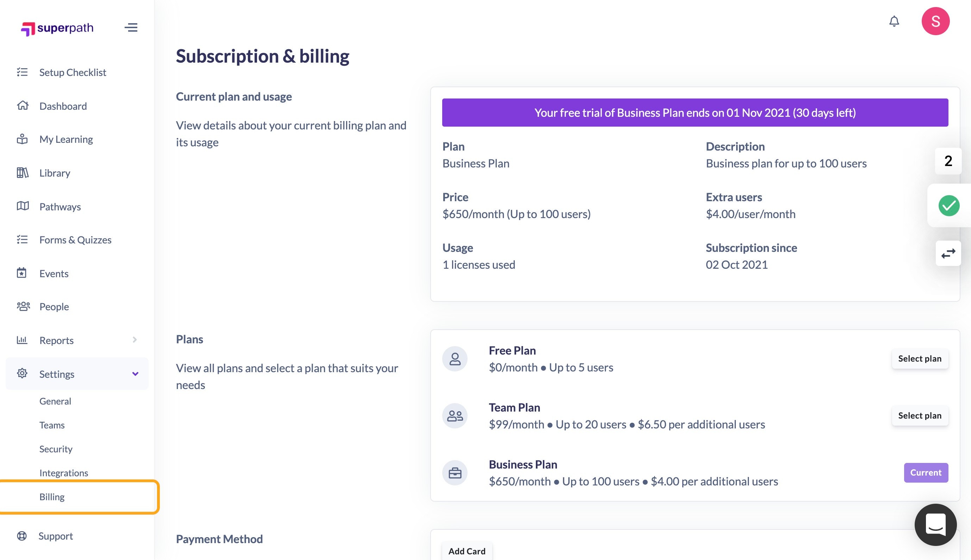Navigate to the General settings page
The height and width of the screenshot is (560, 971).
pos(55,401)
